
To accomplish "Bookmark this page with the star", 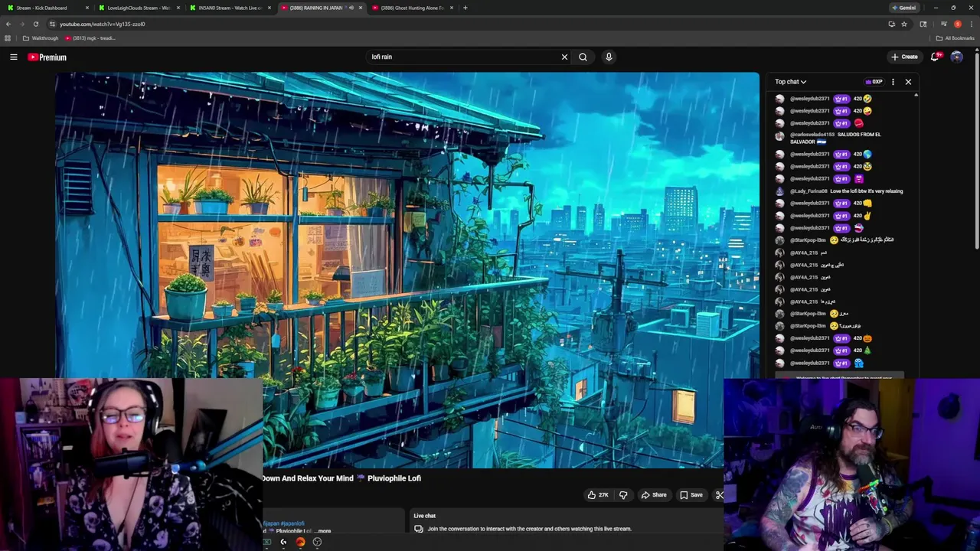I will click(904, 24).
